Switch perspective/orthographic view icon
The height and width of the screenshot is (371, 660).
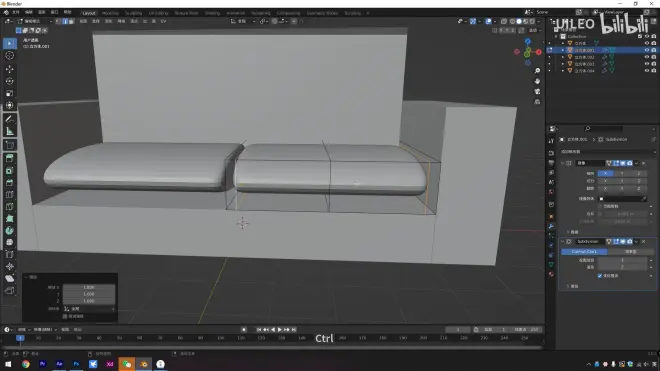click(537, 102)
